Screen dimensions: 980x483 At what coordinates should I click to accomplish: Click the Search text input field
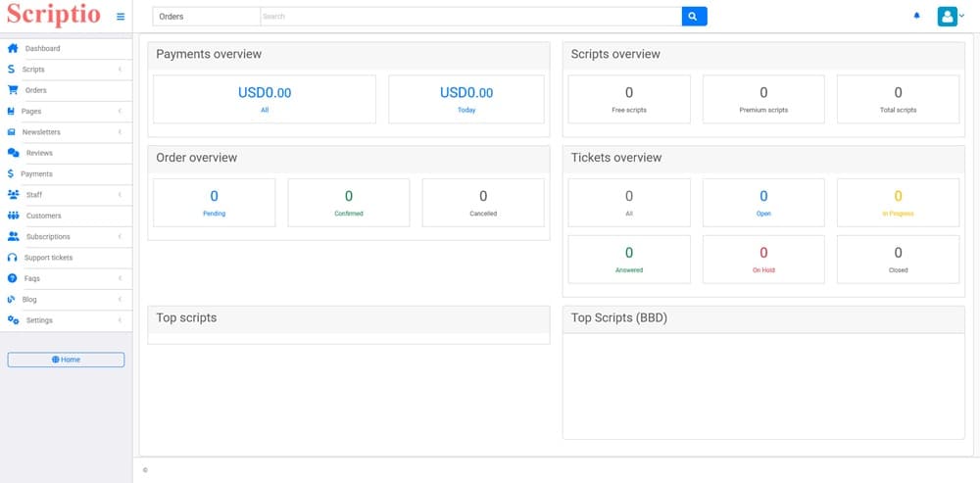pyautogui.click(x=470, y=17)
